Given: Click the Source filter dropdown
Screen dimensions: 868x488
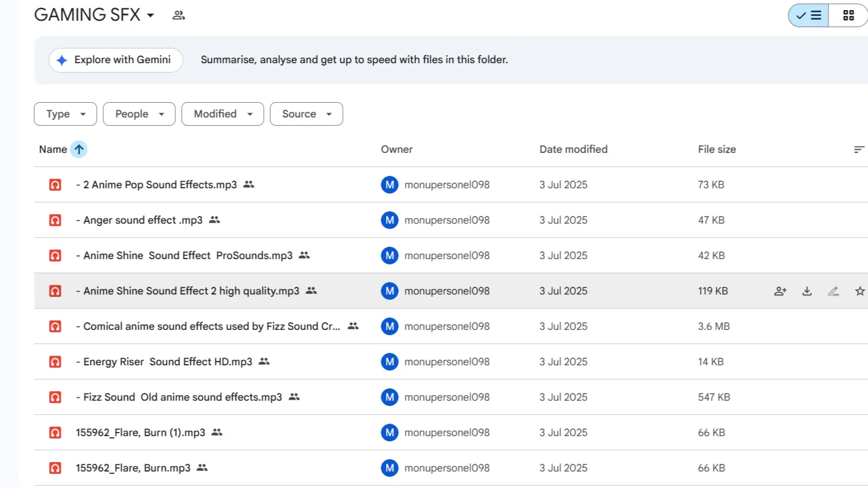Looking at the screenshot, I should coord(306,114).
